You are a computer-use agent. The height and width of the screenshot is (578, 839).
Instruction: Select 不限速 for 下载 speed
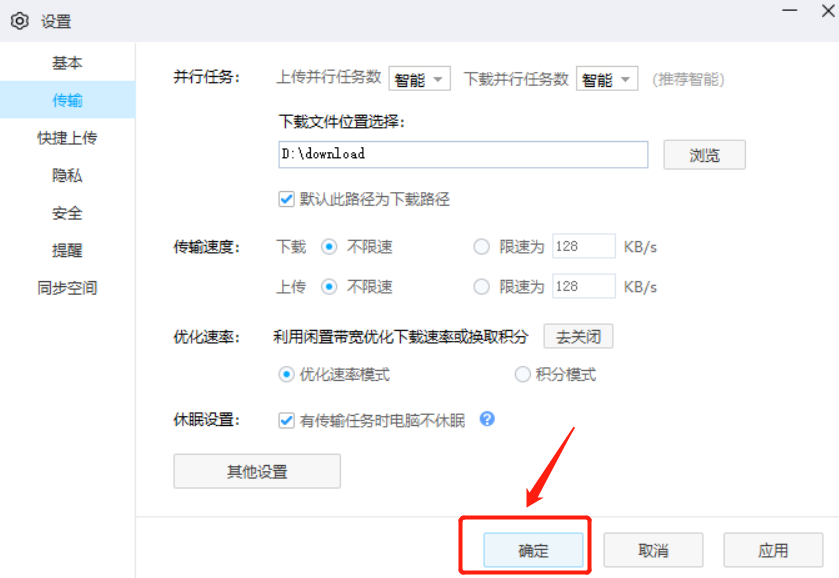pyautogui.click(x=329, y=247)
